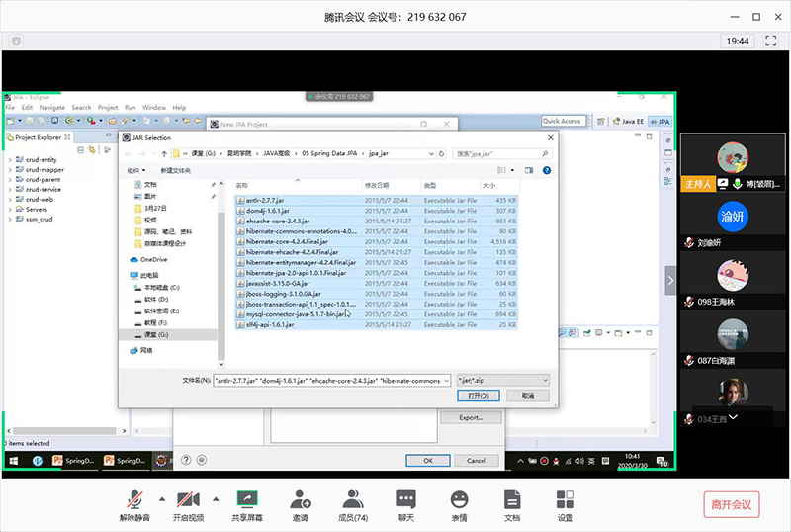Click the 19:44 meeting timer
The width and height of the screenshot is (791, 532).
tap(738, 41)
